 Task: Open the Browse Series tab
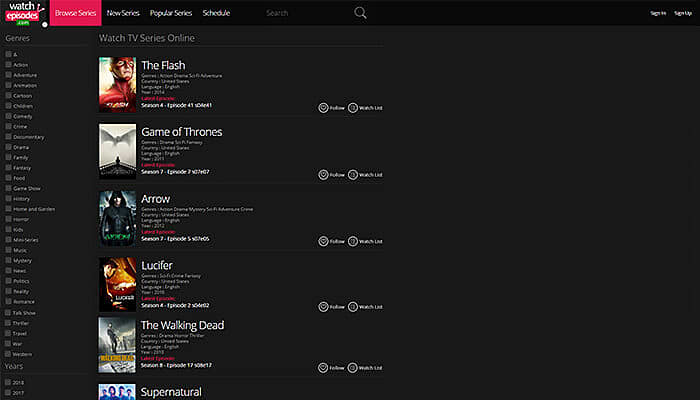point(75,13)
